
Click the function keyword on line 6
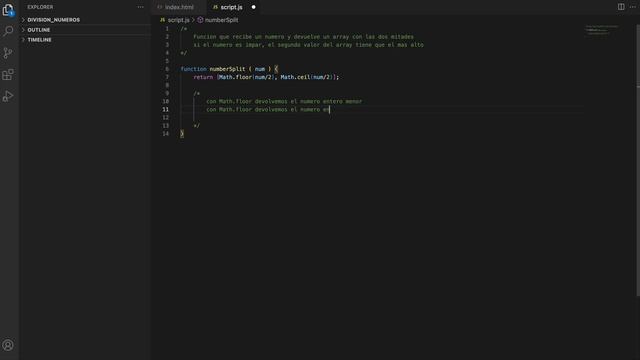[x=193, y=69]
